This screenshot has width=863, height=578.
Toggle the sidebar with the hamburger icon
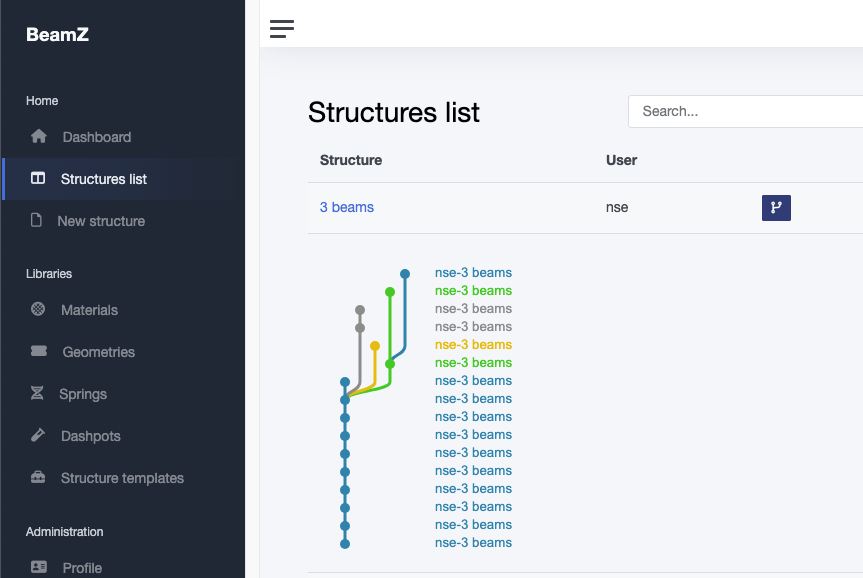281,28
